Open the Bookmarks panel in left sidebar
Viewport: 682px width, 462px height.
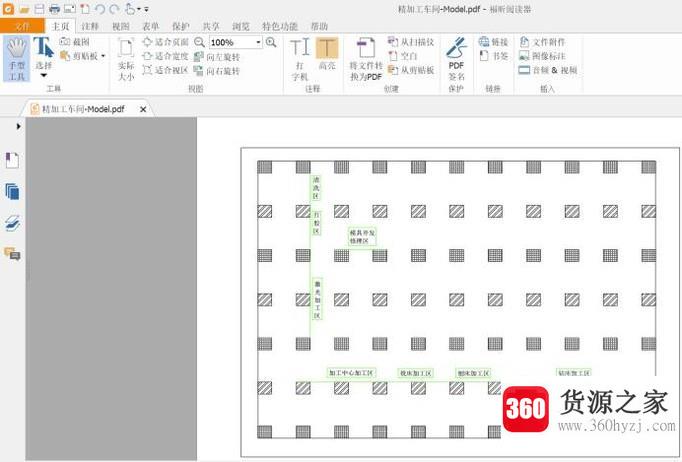pos(12,160)
